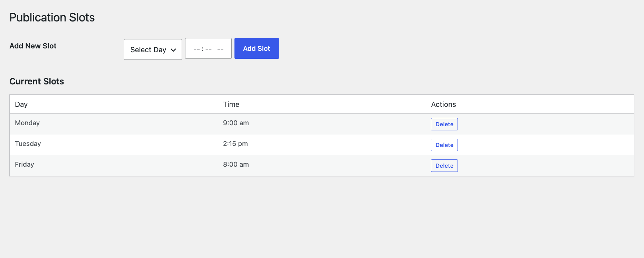644x258 pixels.
Task: Delete the Monday 9:00 am slot
Action: click(444, 124)
